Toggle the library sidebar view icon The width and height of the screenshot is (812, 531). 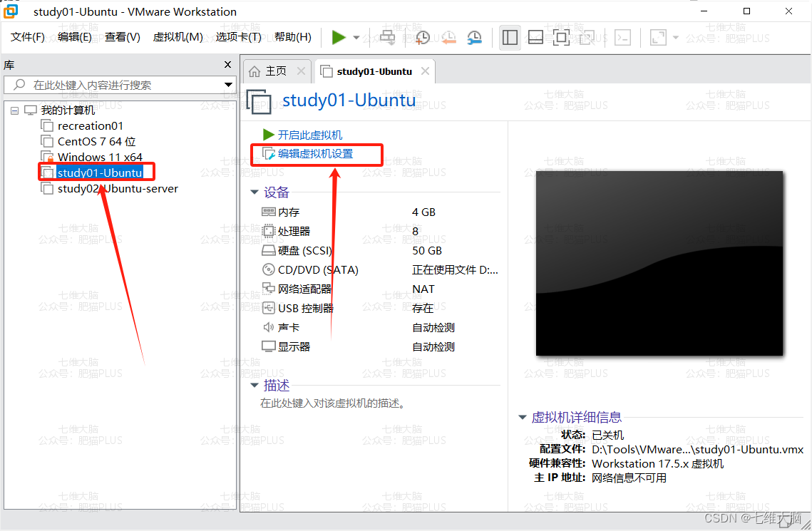click(x=510, y=37)
